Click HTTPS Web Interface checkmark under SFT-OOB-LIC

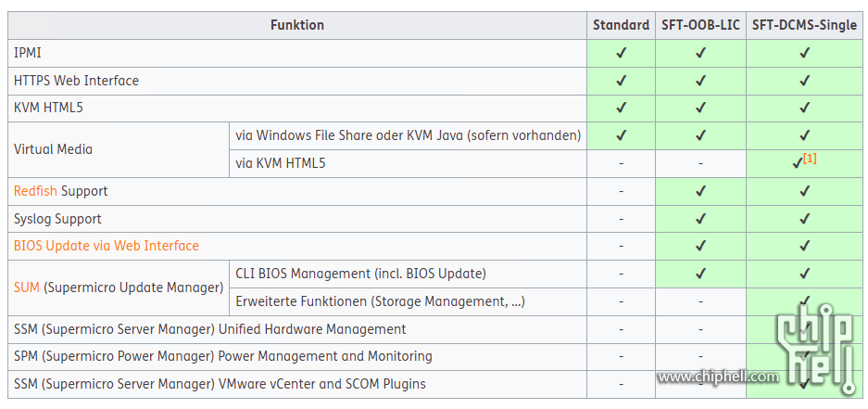click(x=701, y=81)
